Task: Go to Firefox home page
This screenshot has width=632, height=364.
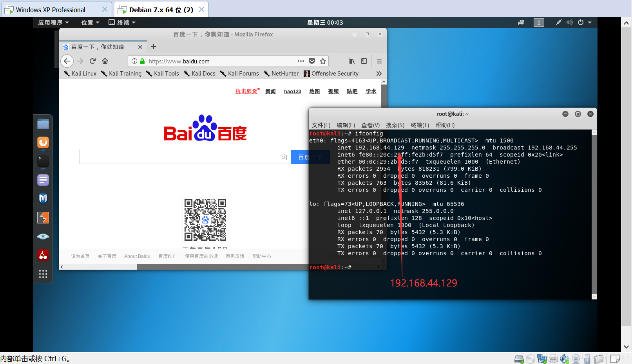Action: pos(105,61)
